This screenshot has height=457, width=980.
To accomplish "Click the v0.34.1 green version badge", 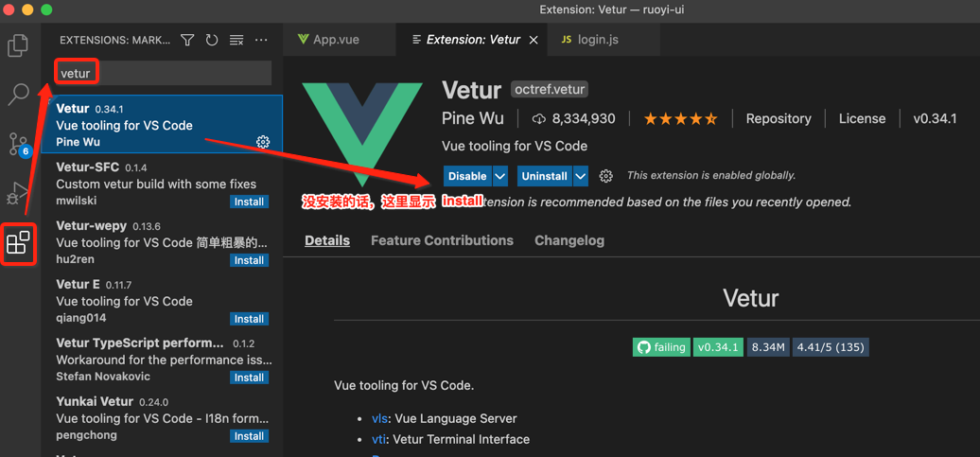I will 718,347.
